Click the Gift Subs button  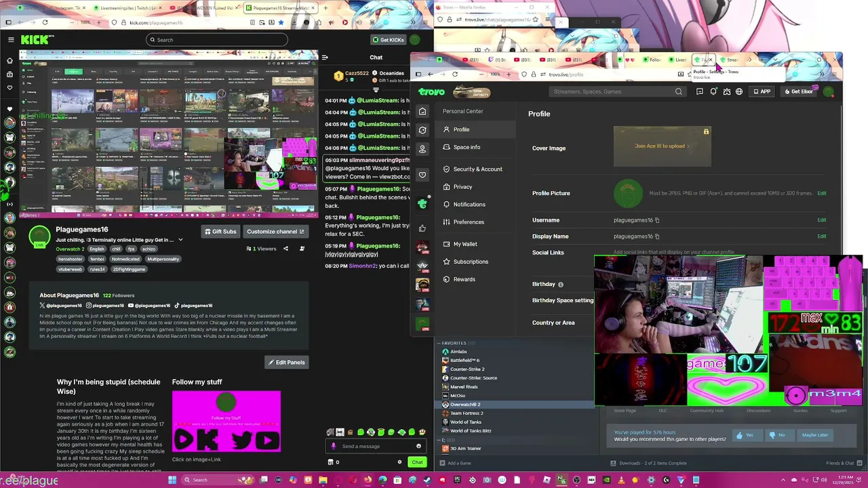coord(220,232)
